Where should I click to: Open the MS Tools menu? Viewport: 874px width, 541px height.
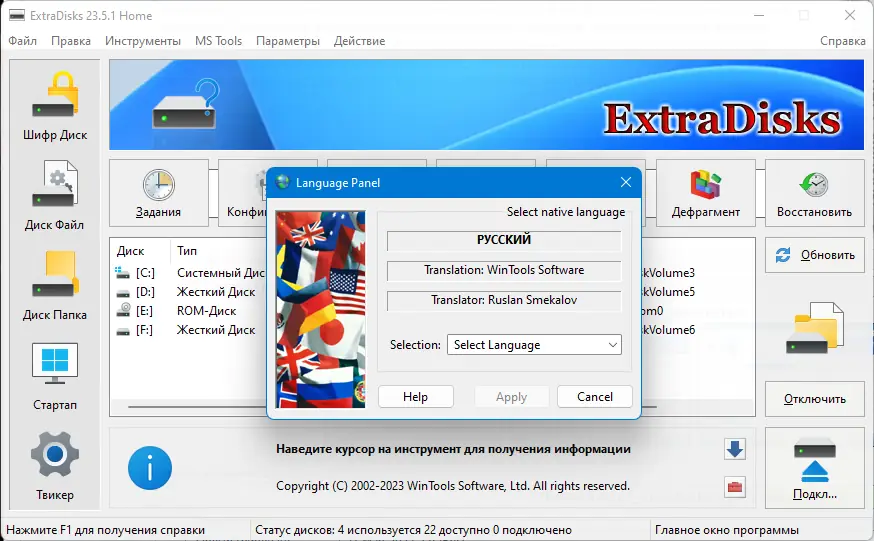218,41
